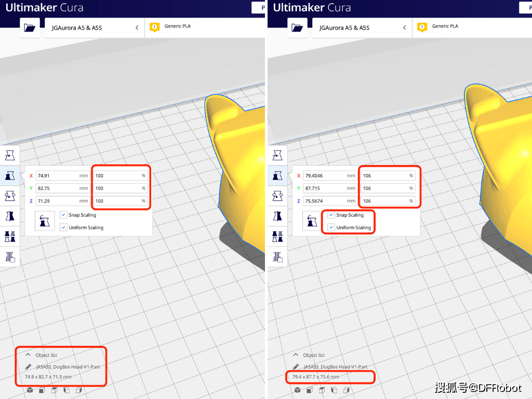Switch to 3D view cube in left window

tap(30, 390)
